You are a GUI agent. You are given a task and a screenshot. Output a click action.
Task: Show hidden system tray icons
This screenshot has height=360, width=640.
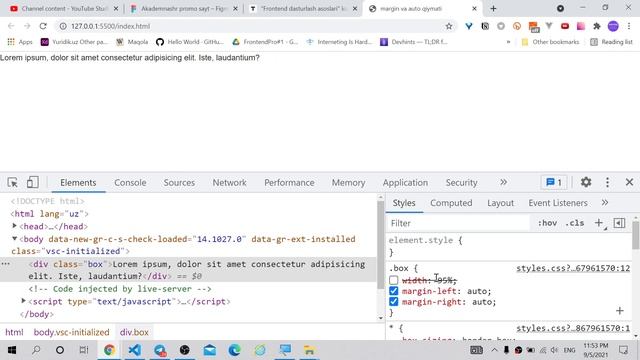494,350
